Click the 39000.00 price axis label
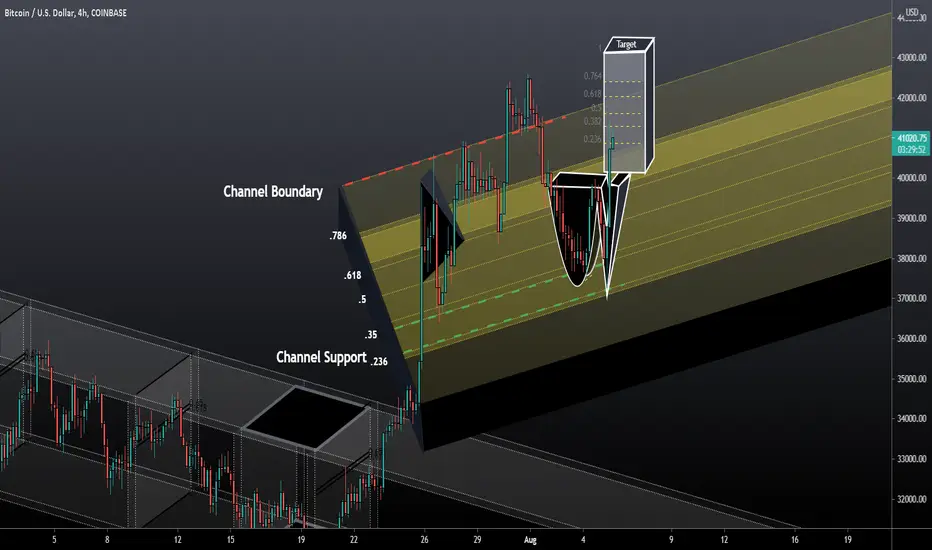Screen dimensions: 932x550 pos(912,218)
